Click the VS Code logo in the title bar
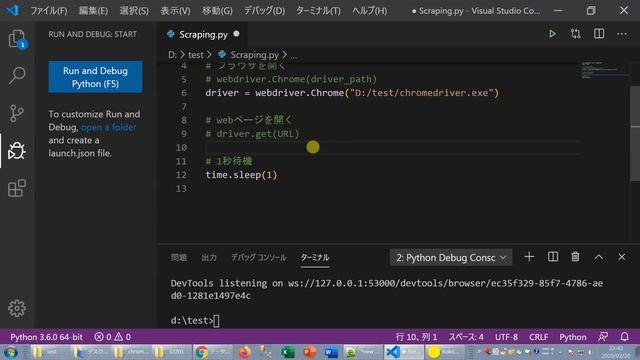640x360 pixels. click(13, 10)
